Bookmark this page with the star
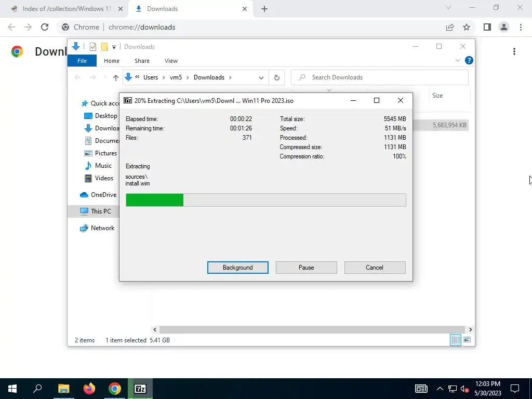Image resolution: width=532 pixels, height=399 pixels. [x=467, y=27]
